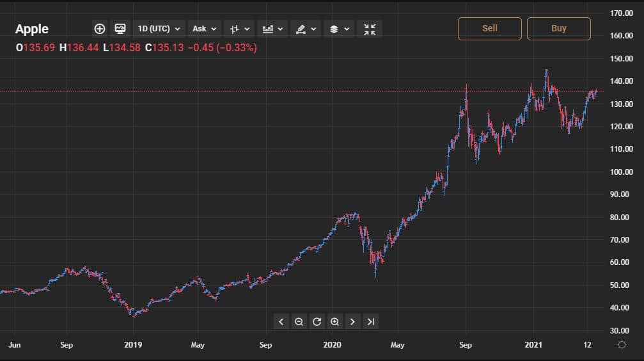
Task: Open the chart type bars dropdown
Action: pos(239,29)
